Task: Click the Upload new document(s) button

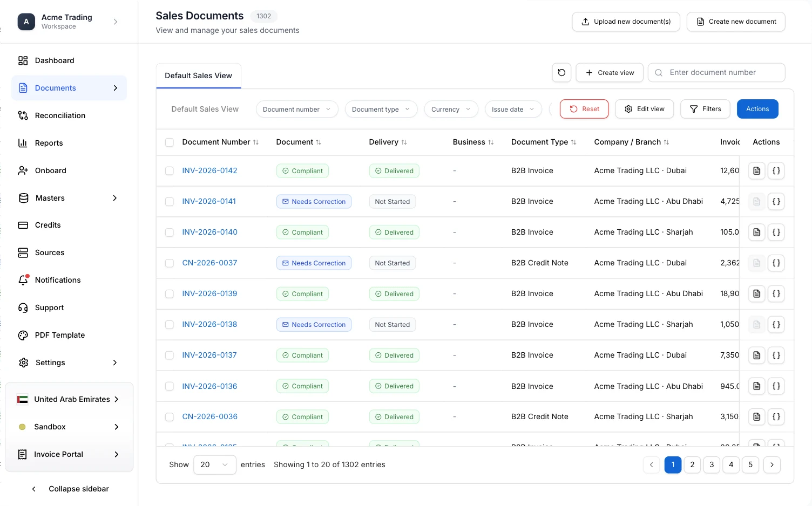Action: pyautogui.click(x=626, y=22)
